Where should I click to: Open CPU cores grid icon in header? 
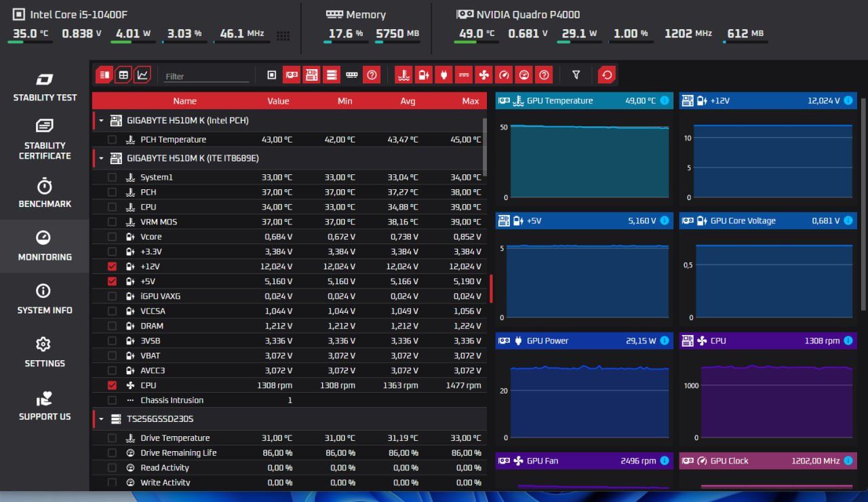[x=283, y=35]
